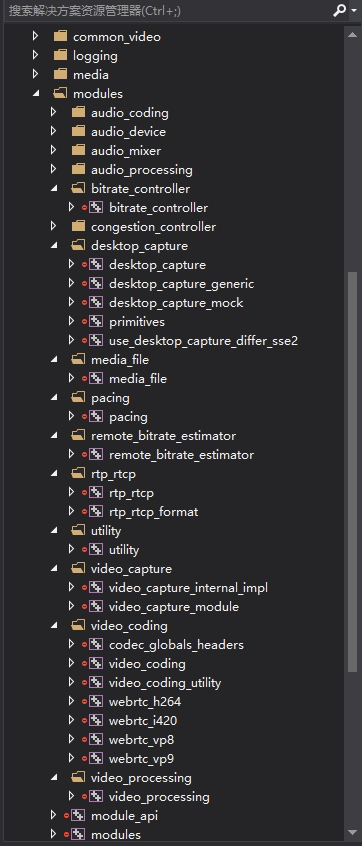Select the pacing folder
The height and width of the screenshot is (846, 362).
coord(110,398)
